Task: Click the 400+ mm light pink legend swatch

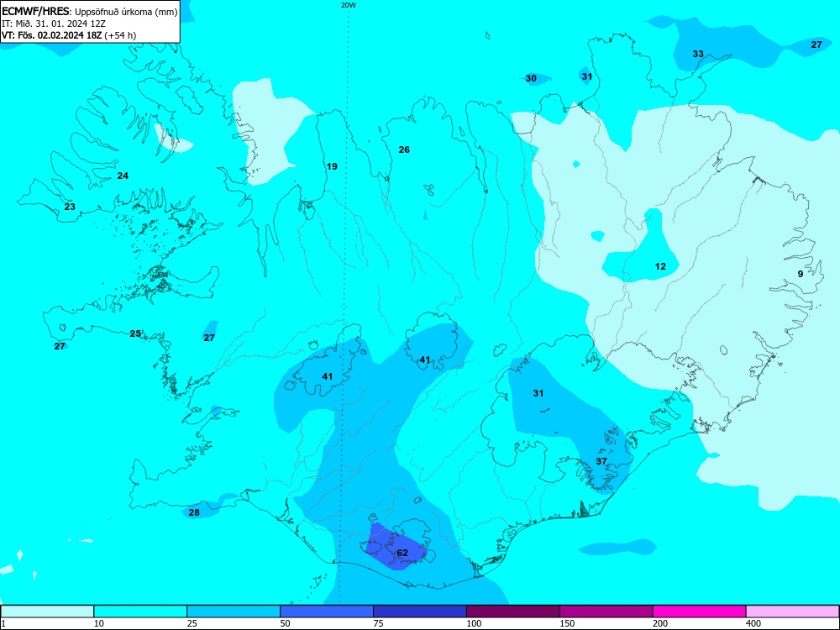Action: coord(793,612)
